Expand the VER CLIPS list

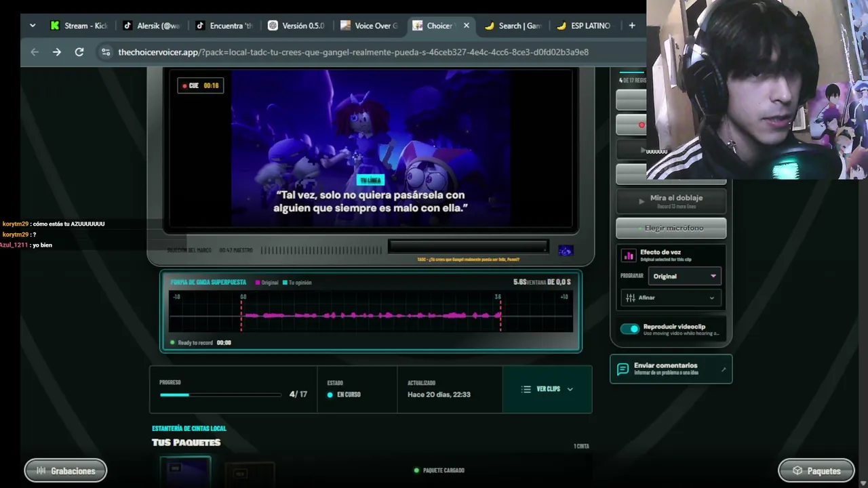547,389
